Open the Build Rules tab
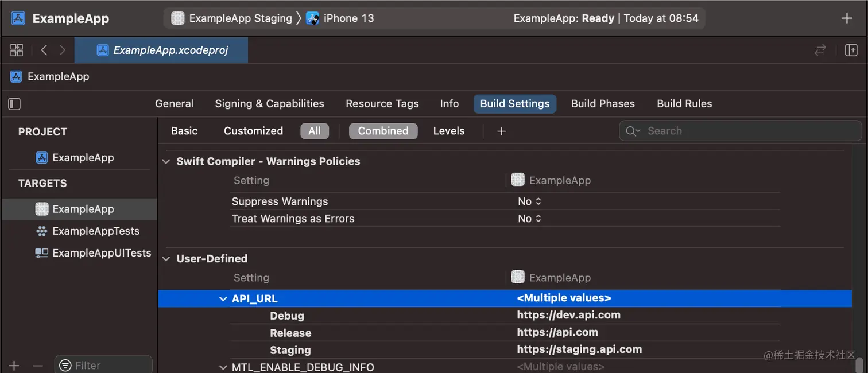 coord(684,104)
